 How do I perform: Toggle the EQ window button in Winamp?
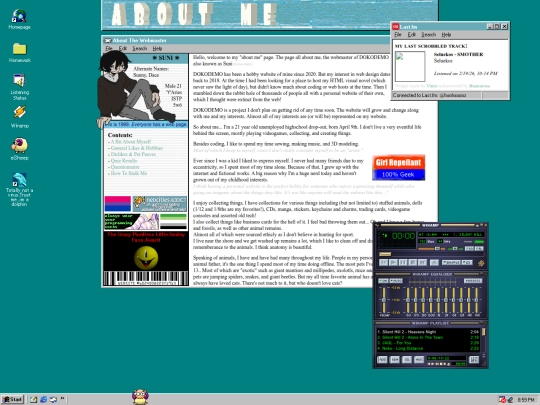pos(469,248)
